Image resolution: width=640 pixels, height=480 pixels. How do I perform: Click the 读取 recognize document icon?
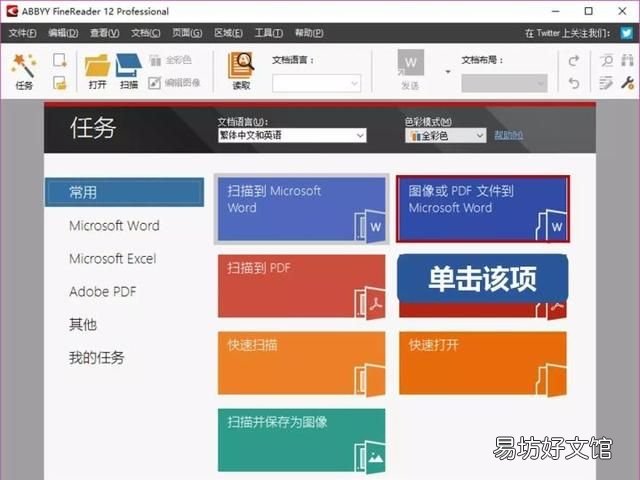pyautogui.click(x=241, y=65)
